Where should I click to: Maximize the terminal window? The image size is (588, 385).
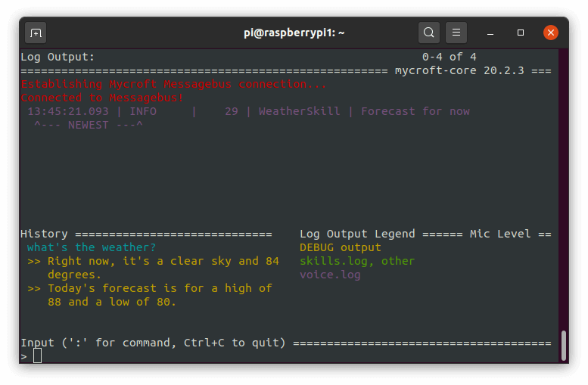point(521,33)
